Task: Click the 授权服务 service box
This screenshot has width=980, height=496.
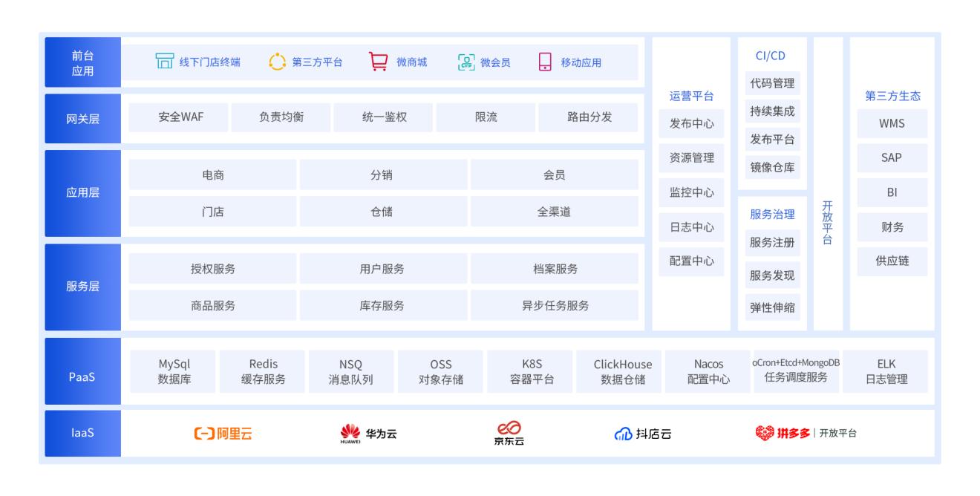Action: [x=213, y=269]
